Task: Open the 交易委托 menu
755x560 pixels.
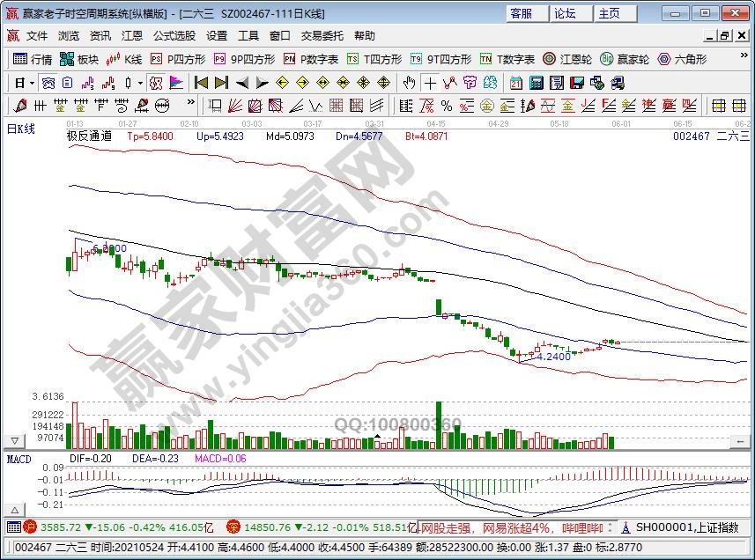Action: tap(322, 36)
